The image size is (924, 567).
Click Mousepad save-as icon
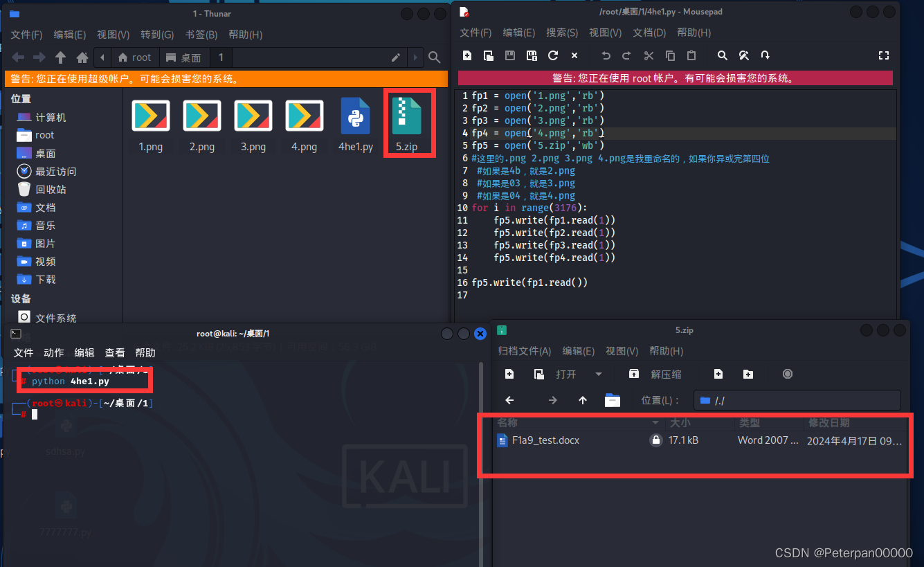[532, 55]
